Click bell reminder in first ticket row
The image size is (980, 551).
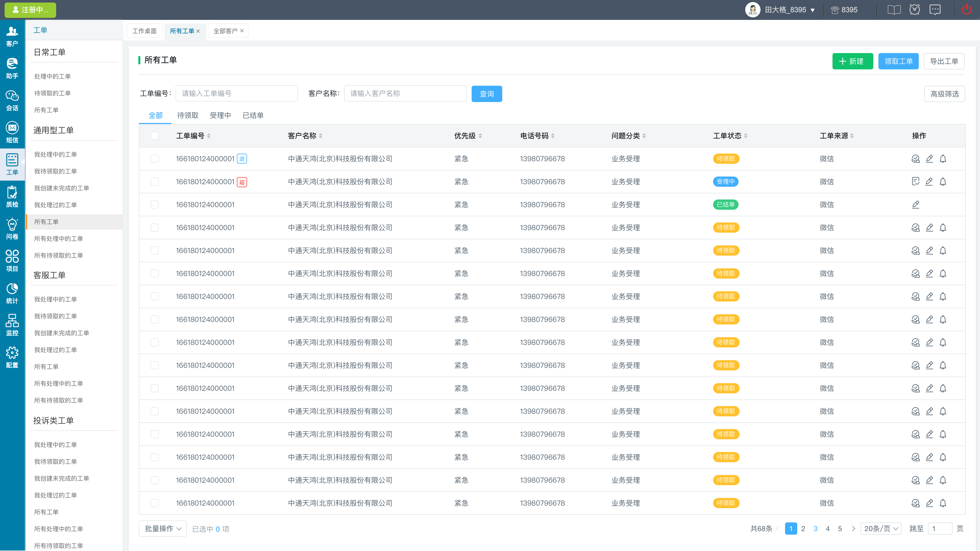pyautogui.click(x=943, y=159)
